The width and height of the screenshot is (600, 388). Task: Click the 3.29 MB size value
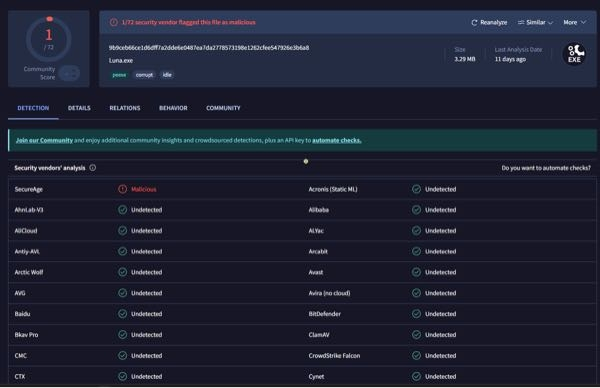(465, 59)
